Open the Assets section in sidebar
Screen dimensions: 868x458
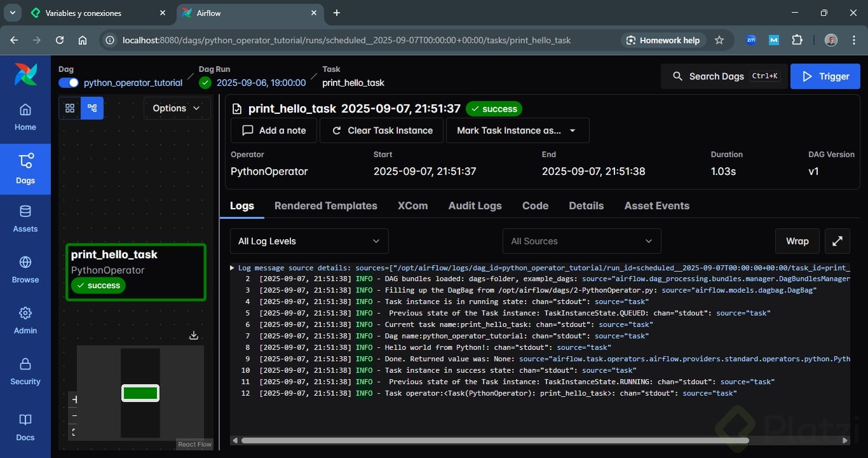coord(25,219)
